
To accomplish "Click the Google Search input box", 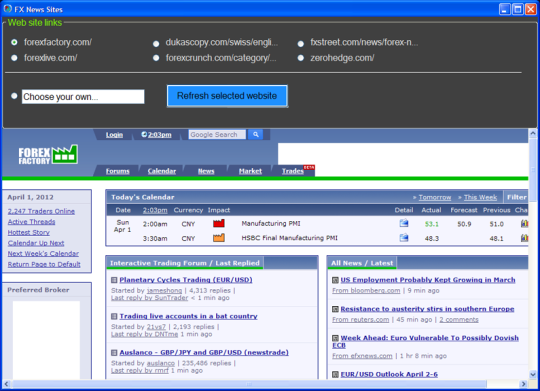I will point(217,135).
